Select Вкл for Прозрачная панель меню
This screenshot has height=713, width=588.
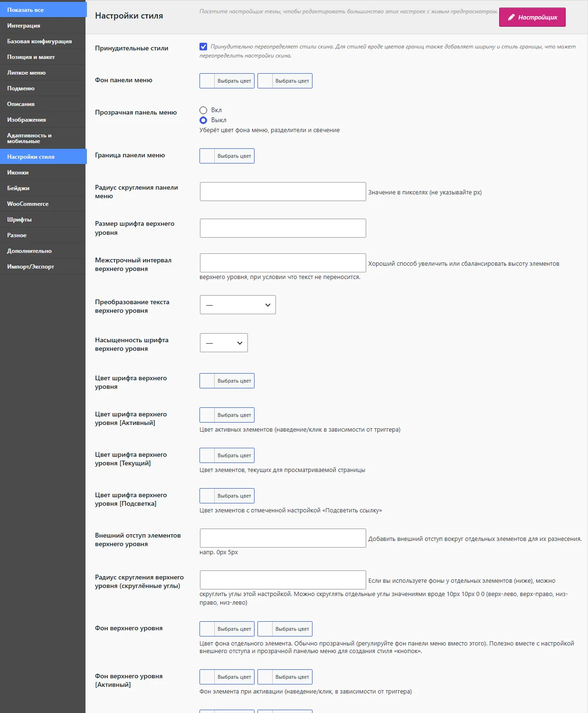coord(203,110)
